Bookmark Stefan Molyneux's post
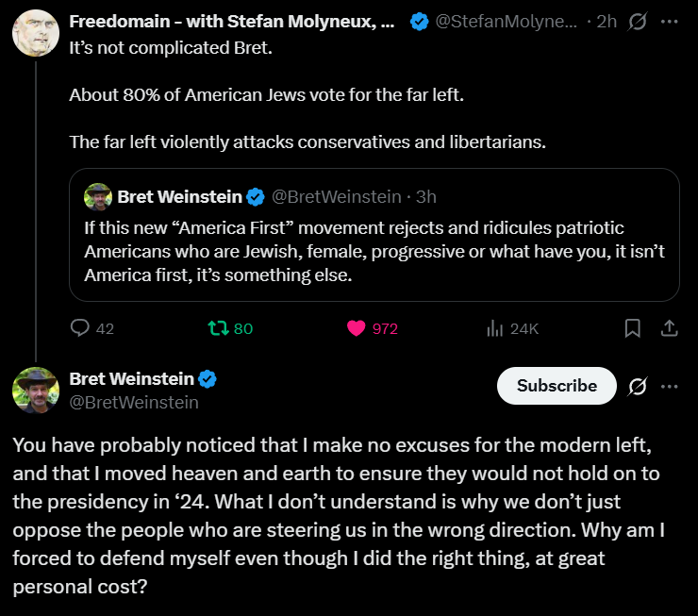 click(633, 328)
